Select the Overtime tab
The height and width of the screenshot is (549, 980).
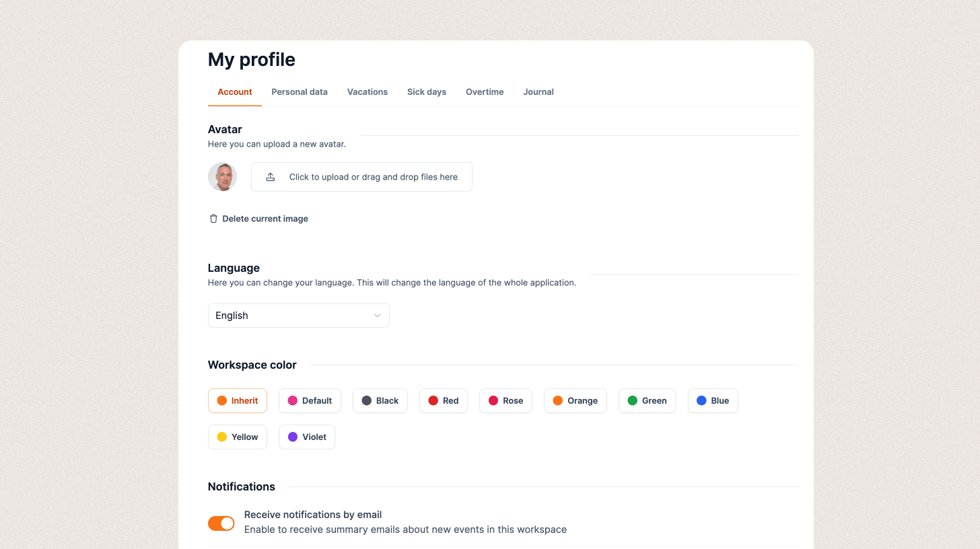tap(485, 92)
